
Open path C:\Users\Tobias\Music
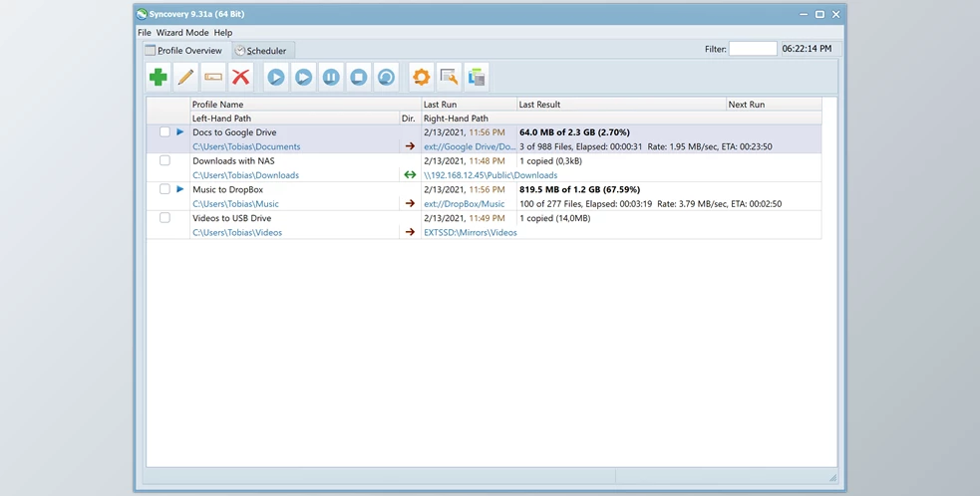(235, 203)
